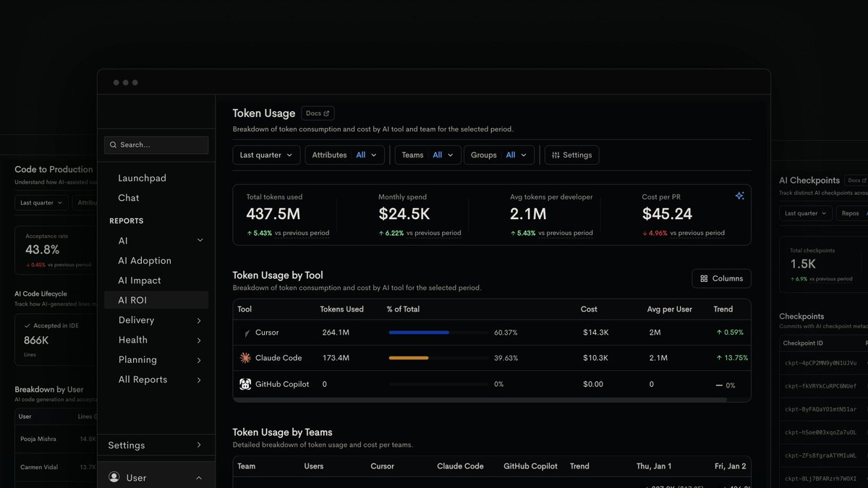Open the Docs external link icon next to Token Usage
Screen dimensions: 868x488
(x=326, y=114)
